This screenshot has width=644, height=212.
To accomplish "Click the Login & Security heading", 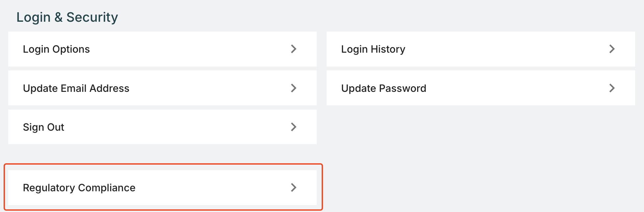I will 67,17.
